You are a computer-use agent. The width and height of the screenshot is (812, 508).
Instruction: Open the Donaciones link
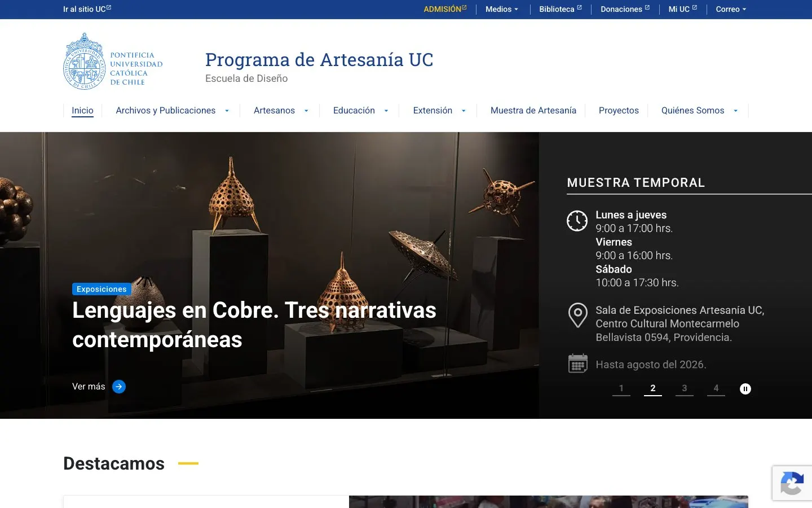pyautogui.click(x=625, y=9)
